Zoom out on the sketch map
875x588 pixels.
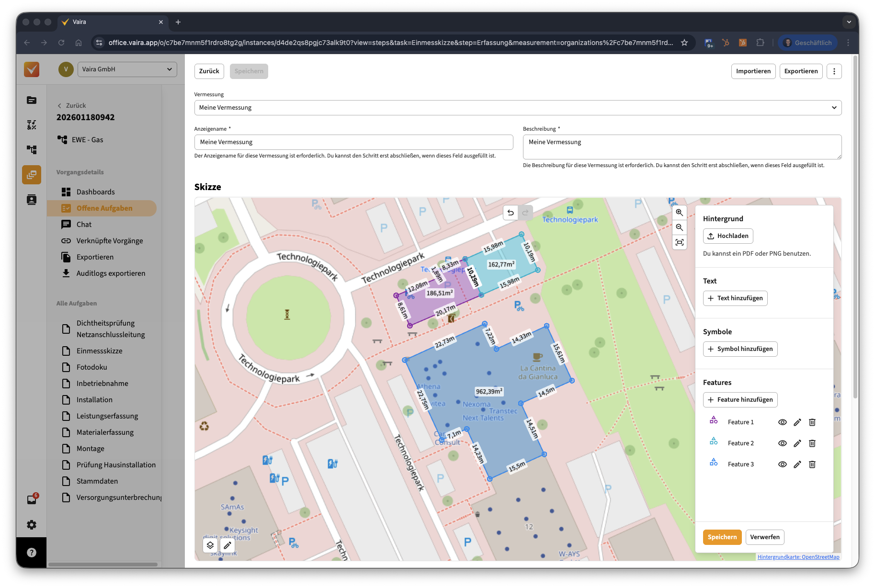679,227
